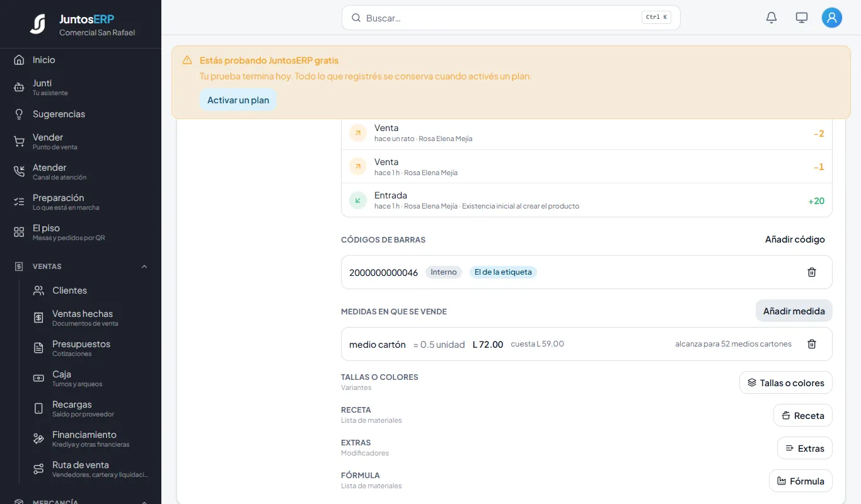Click the Junti assistant robot icon

tap(19, 88)
